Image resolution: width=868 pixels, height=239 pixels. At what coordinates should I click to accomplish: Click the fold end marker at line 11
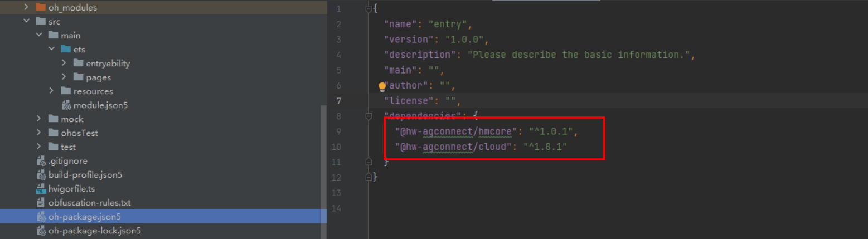pos(368,162)
